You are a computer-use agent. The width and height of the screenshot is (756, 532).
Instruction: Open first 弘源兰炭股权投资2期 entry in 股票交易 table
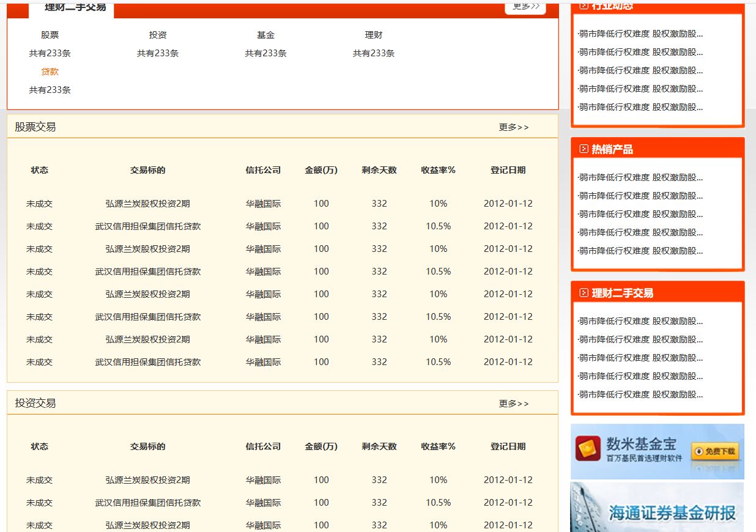pyautogui.click(x=148, y=204)
